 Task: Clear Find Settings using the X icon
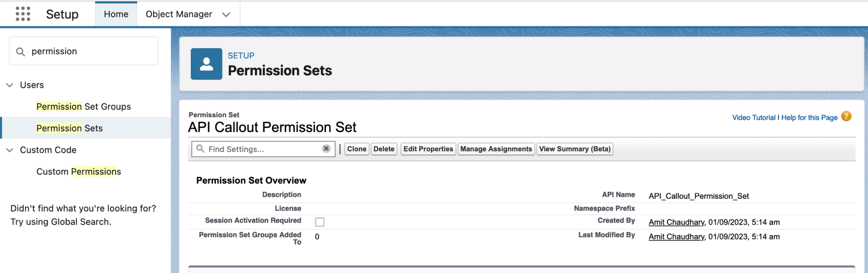(326, 149)
